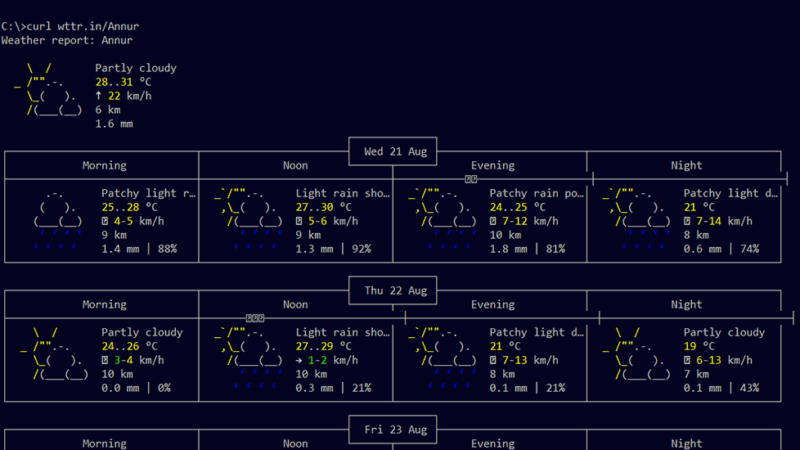Click Wednesday morning rain cloud ASCII art
800x450 pixels.
click(58, 220)
